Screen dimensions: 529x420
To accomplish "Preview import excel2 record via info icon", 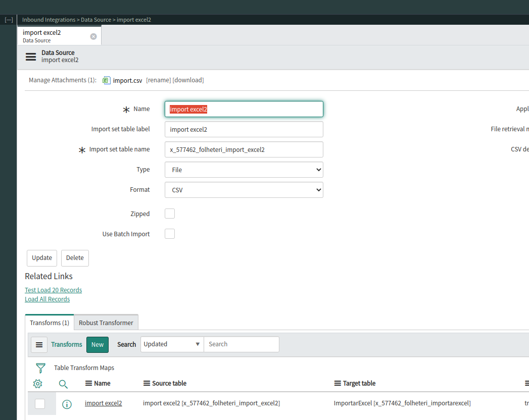I will (67, 404).
